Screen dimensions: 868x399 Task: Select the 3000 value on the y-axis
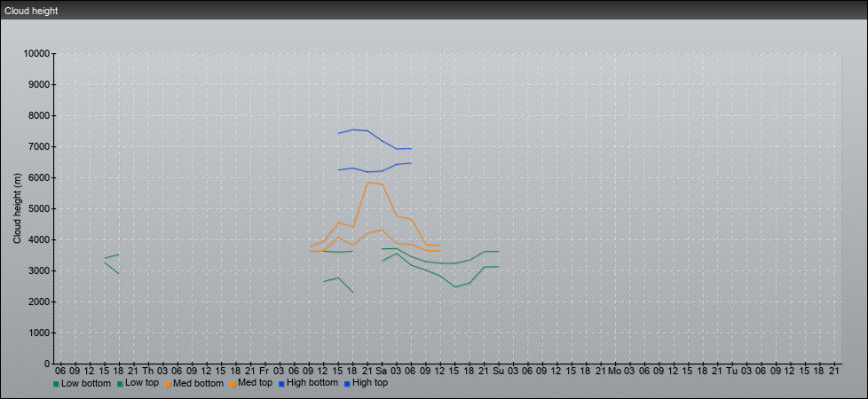point(39,270)
